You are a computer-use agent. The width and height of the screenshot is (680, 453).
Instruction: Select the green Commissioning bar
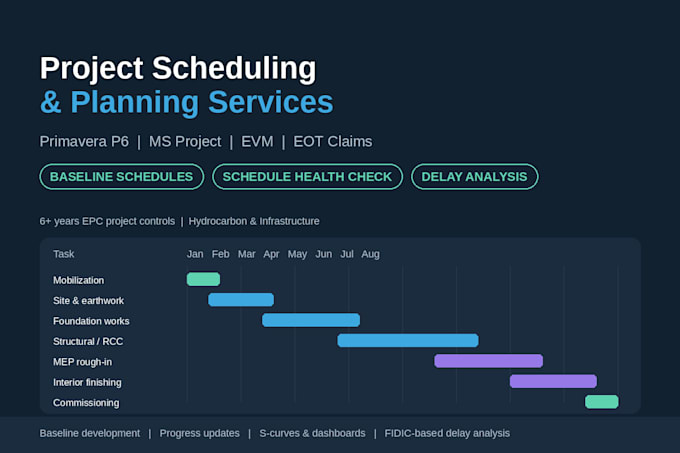click(x=602, y=401)
